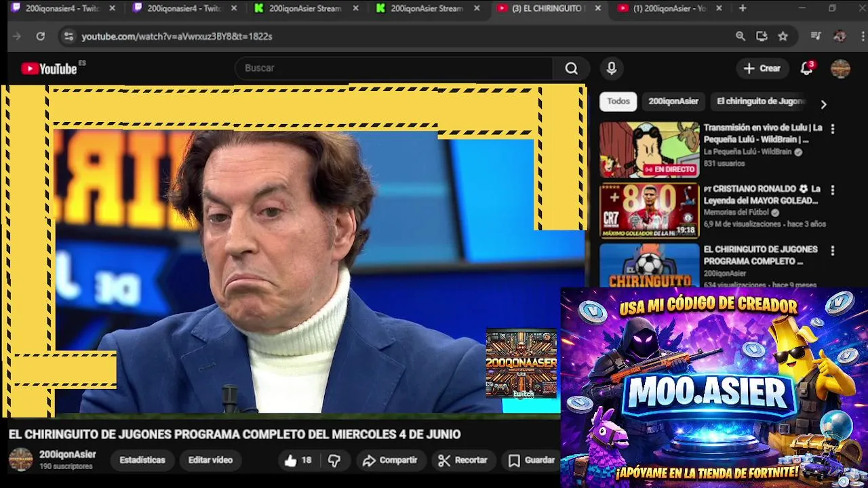Open options menu for Lulu live video

pyautogui.click(x=833, y=129)
